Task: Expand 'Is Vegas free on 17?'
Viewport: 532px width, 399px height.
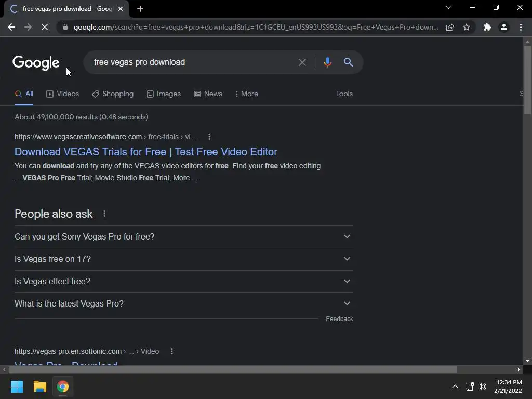Action: [184, 259]
